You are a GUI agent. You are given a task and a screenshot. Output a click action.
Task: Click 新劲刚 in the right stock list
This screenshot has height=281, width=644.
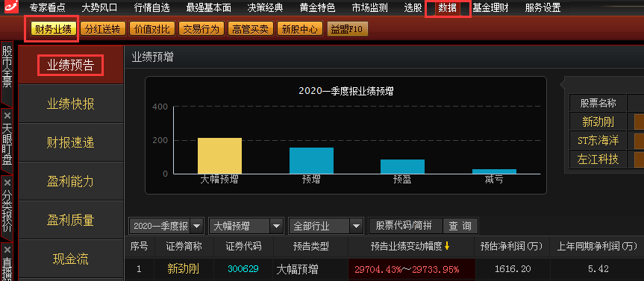[x=598, y=121]
